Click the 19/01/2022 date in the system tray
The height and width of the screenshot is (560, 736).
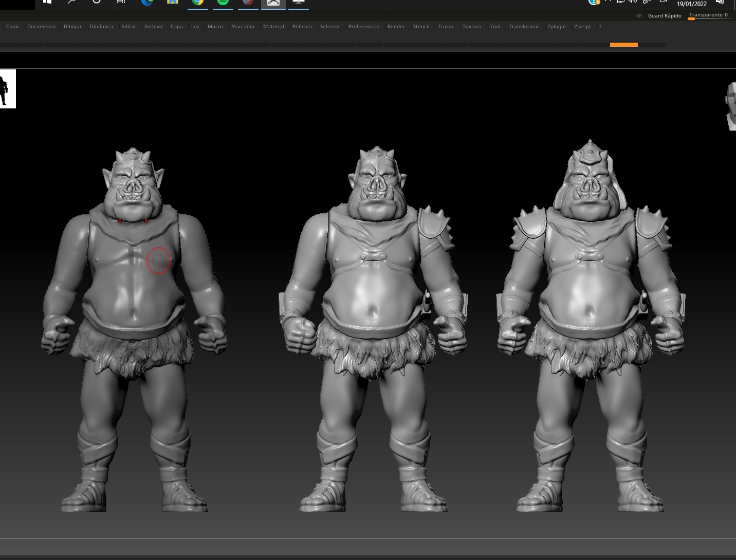click(x=692, y=4)
